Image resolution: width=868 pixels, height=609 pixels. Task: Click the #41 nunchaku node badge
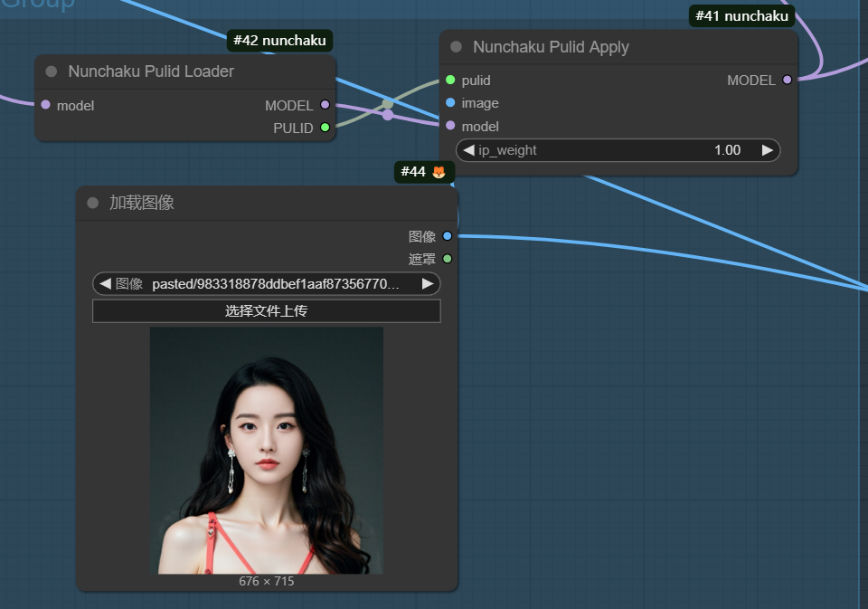[x=741, y=16]
